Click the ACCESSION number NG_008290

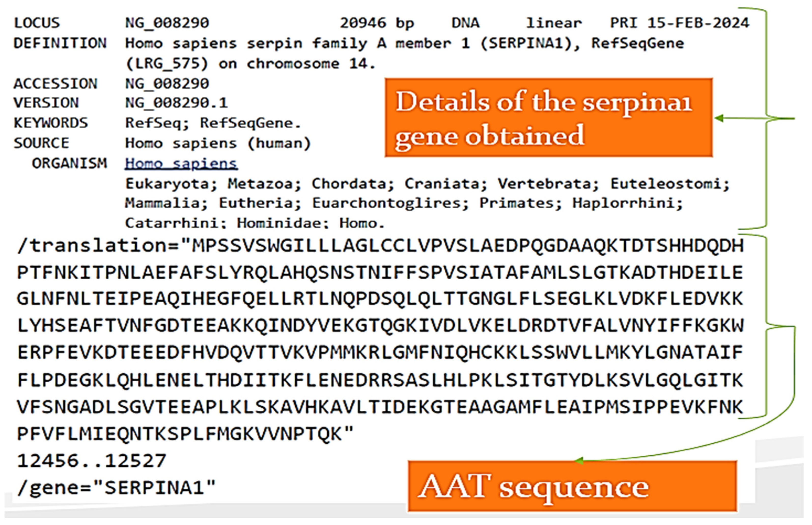tap(167, 84)
